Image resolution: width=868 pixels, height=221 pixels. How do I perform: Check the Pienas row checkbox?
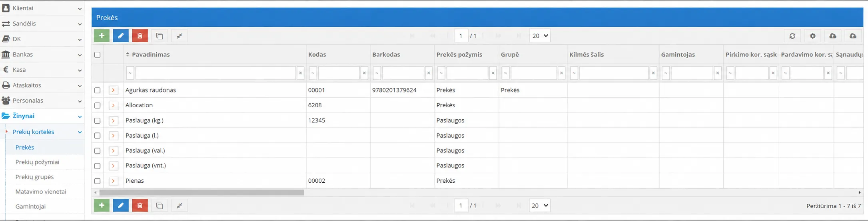pos(97,181)
